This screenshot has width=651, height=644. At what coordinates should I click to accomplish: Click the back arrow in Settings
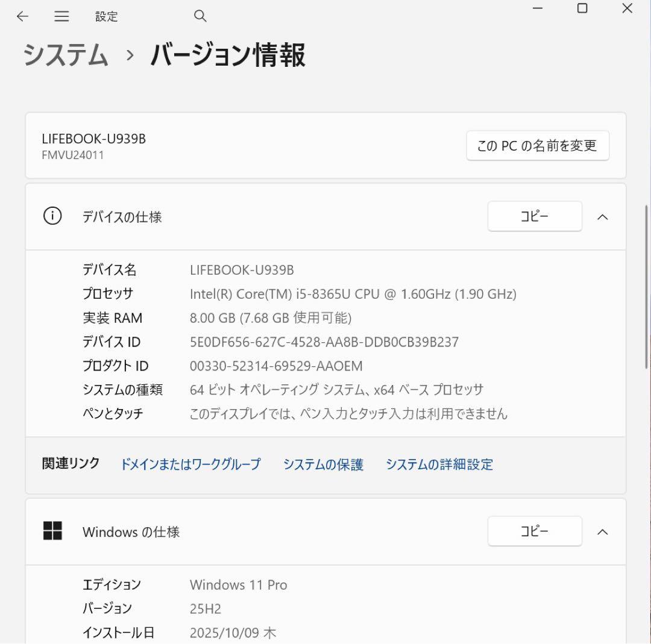[x=22, y=16]
